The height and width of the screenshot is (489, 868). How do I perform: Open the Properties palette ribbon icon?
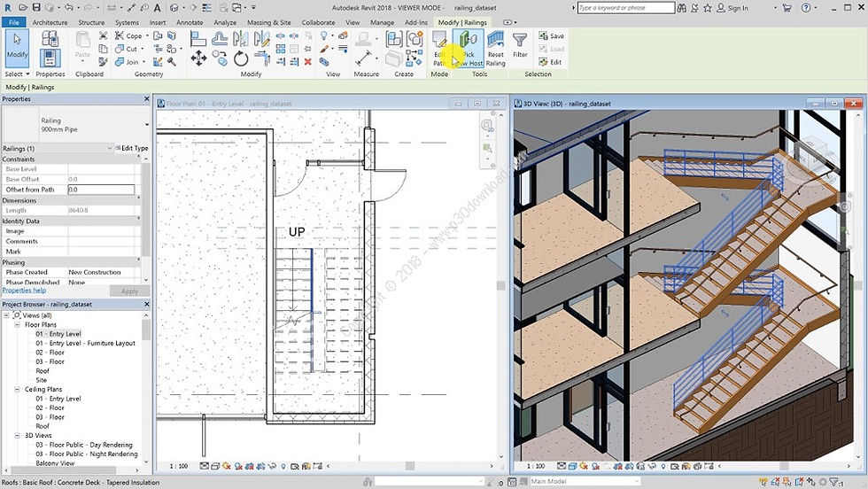[x=50, y=58]
